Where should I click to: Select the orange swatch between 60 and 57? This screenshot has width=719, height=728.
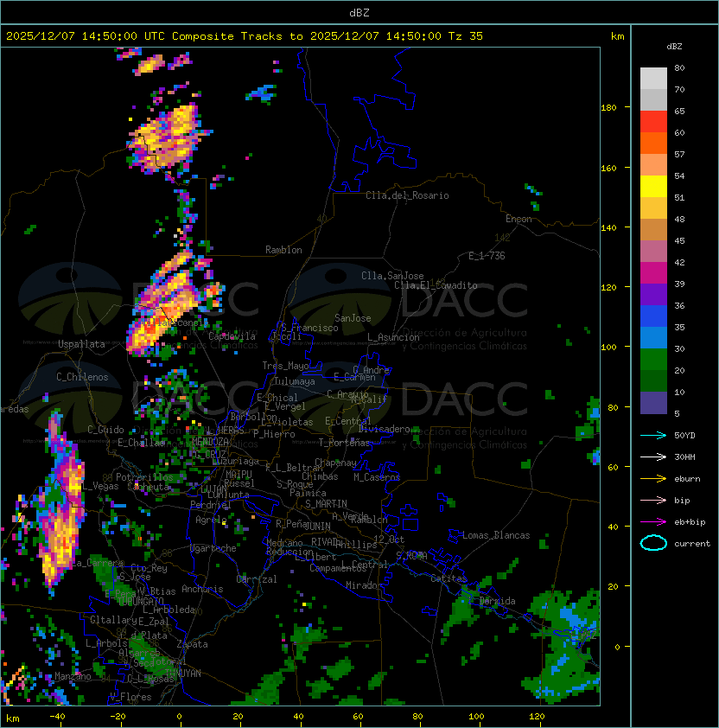(x=653, y=143)
